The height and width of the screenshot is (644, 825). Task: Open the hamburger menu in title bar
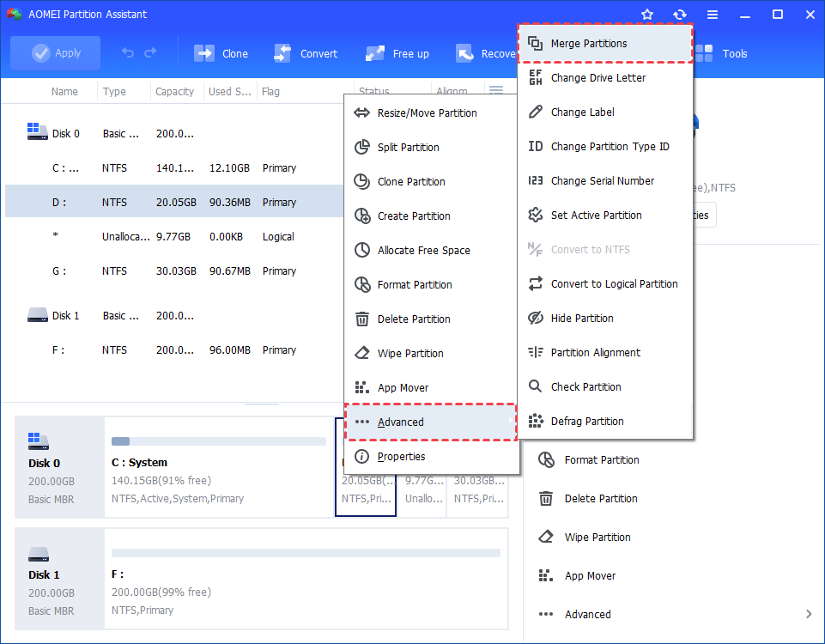(x=713, y=15)
